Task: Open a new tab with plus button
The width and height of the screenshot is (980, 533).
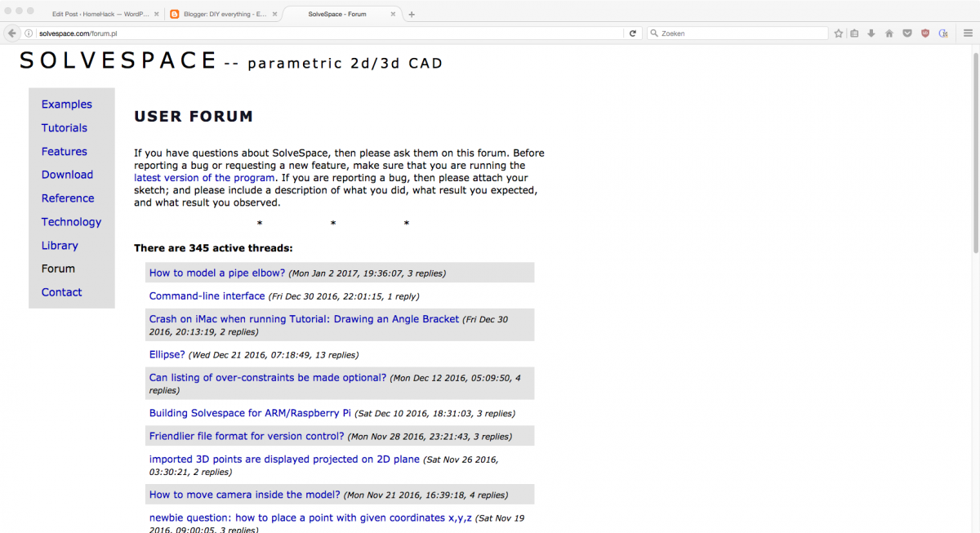Action: click(412, 14)
